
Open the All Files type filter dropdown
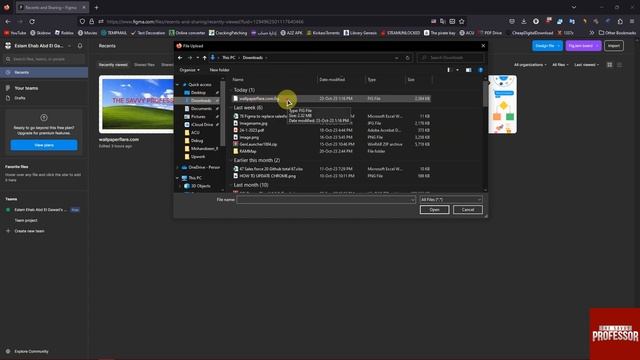451,200
